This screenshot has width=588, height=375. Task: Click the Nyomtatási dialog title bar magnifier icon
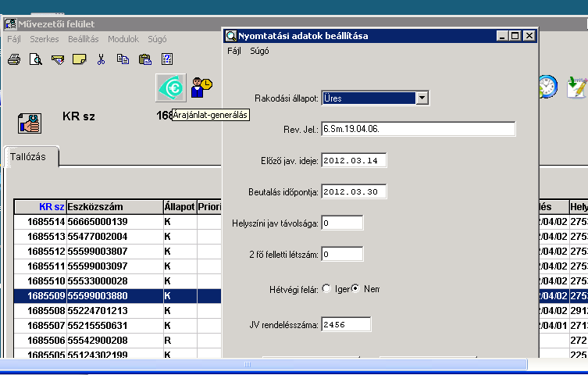click(x=231, y=36)
